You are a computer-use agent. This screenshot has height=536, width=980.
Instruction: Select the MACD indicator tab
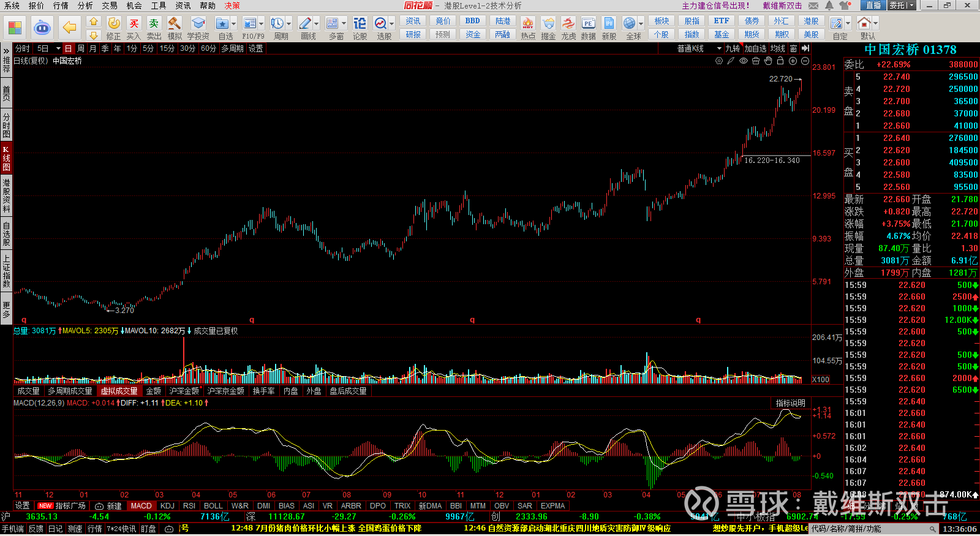141,506
